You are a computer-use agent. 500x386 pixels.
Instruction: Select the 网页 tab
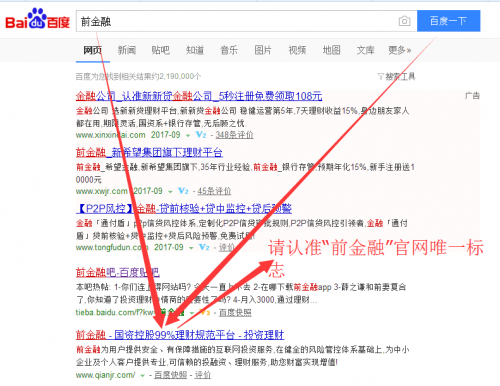(x=92, y=50)
